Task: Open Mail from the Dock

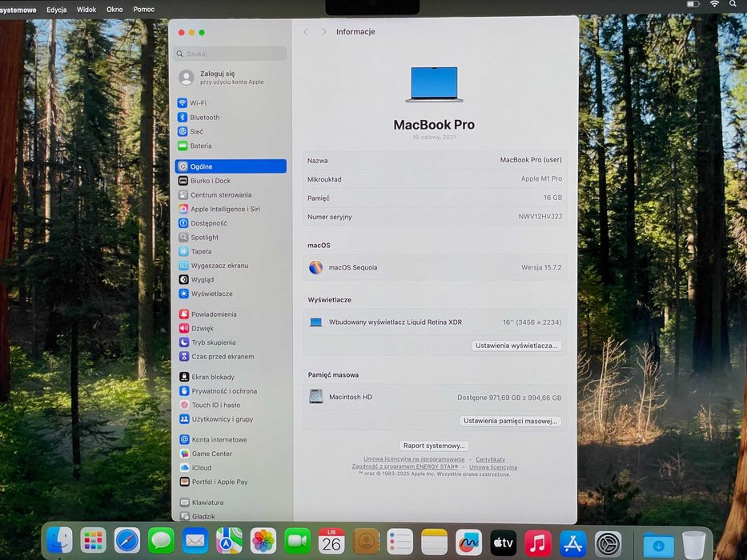Action: [195, 541]
